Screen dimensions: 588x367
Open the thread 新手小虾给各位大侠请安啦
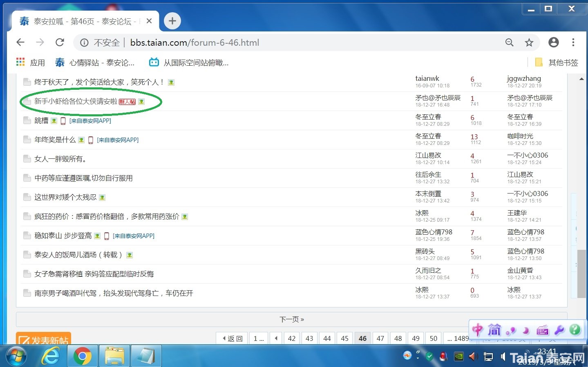coord(76,101)
